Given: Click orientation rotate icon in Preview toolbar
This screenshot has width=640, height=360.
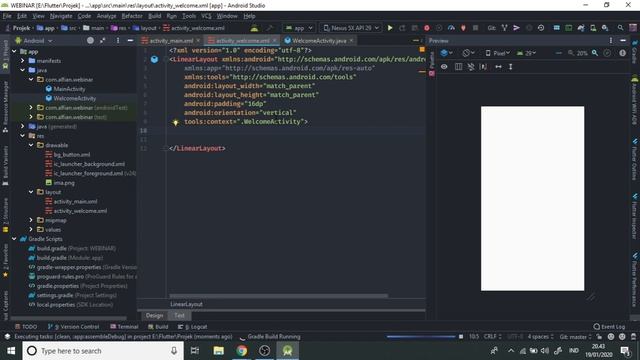Looking at the screenshot, I should pos(468,53).
